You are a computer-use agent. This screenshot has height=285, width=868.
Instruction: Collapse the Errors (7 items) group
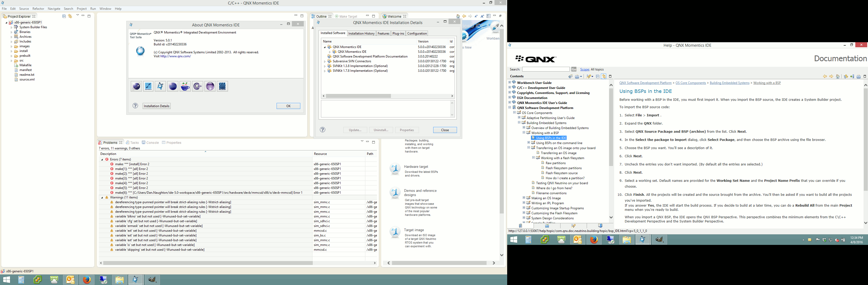[x=102, y=159]
